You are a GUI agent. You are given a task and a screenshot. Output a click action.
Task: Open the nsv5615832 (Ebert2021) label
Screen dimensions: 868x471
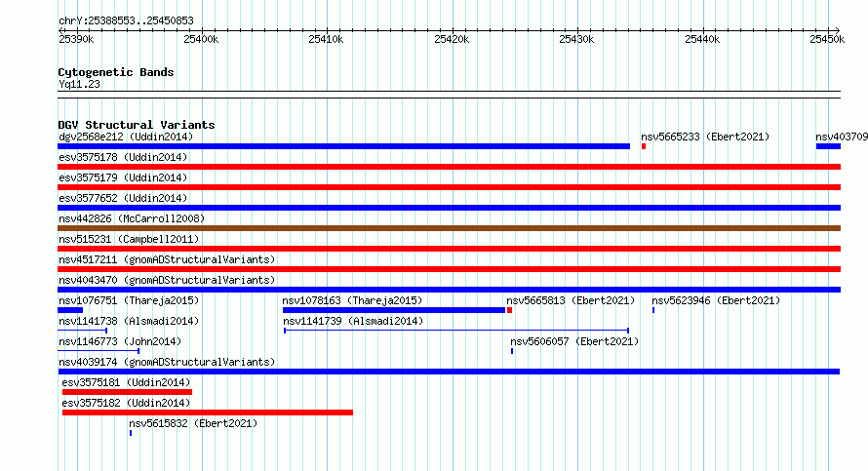(193, 423)
